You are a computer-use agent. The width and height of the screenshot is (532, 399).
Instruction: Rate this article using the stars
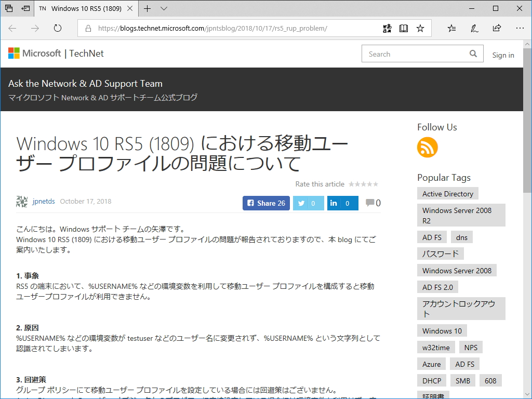[364, 184]
